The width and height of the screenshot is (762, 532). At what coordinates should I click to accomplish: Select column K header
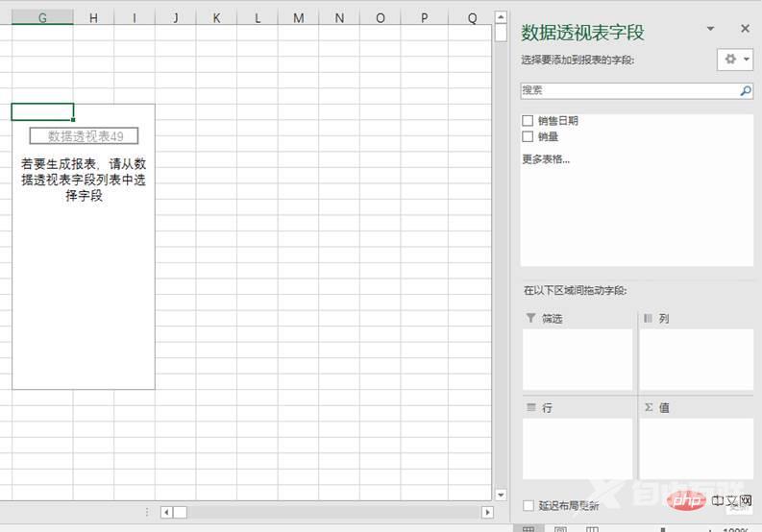[216, 18]
